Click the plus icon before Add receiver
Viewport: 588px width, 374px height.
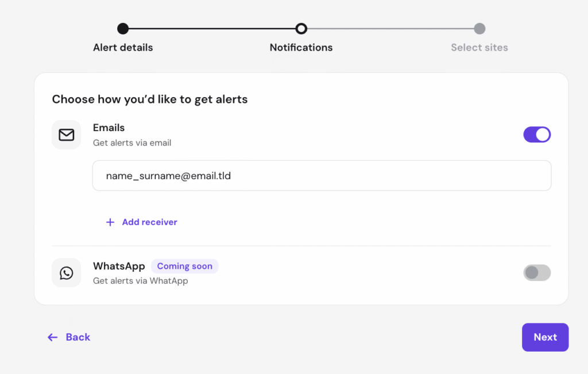coord(110,222)
